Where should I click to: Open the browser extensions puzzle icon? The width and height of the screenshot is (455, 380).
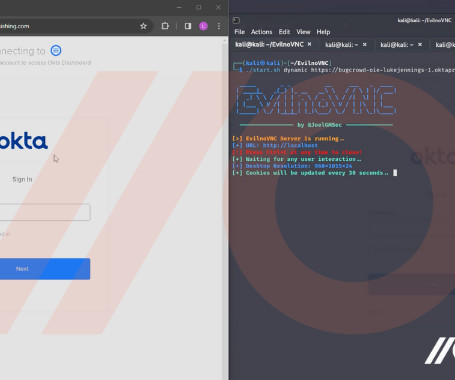point(165,26)
